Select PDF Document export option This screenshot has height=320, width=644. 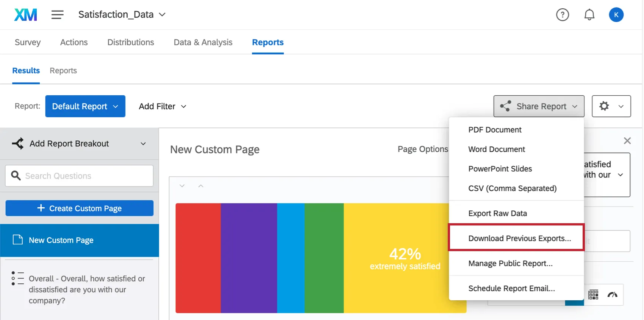click(x=495, y=130)
